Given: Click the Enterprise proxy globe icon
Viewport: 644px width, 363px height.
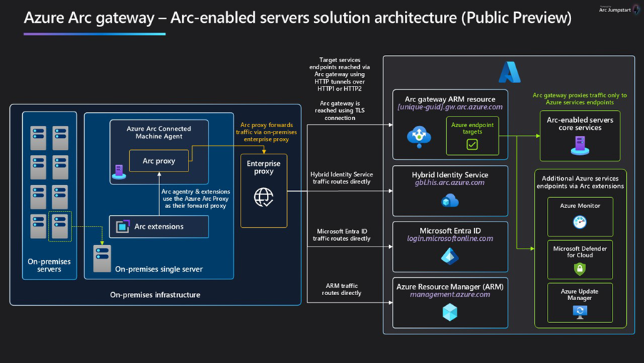Looking at the screenshot, I should tap(263, 197).
